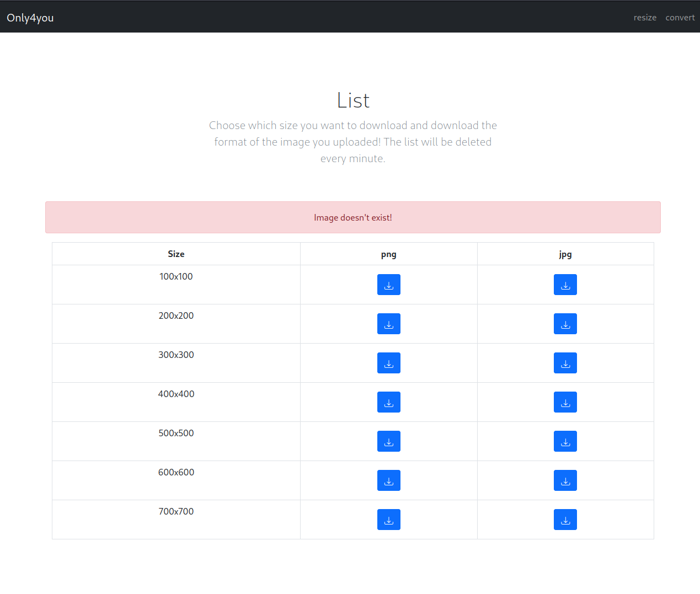Click the 'List' page heading
The height and width of the screenshot is (594, 700).
point(353,100)
